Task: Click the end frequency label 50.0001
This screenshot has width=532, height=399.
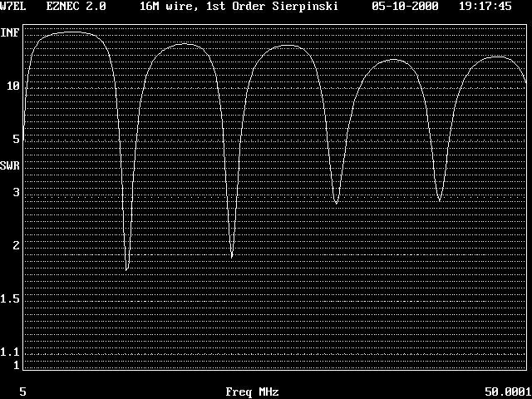Action: tap(508, 392)
